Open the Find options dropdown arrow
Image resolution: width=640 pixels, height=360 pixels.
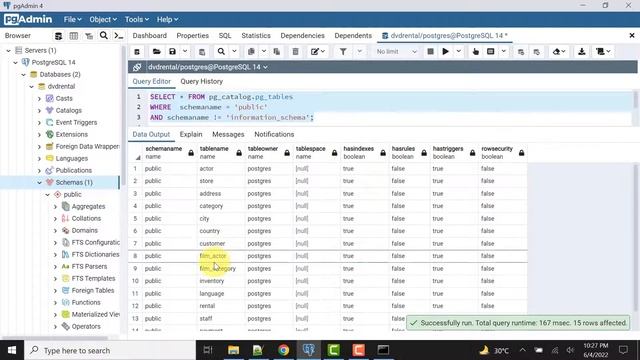234,51
